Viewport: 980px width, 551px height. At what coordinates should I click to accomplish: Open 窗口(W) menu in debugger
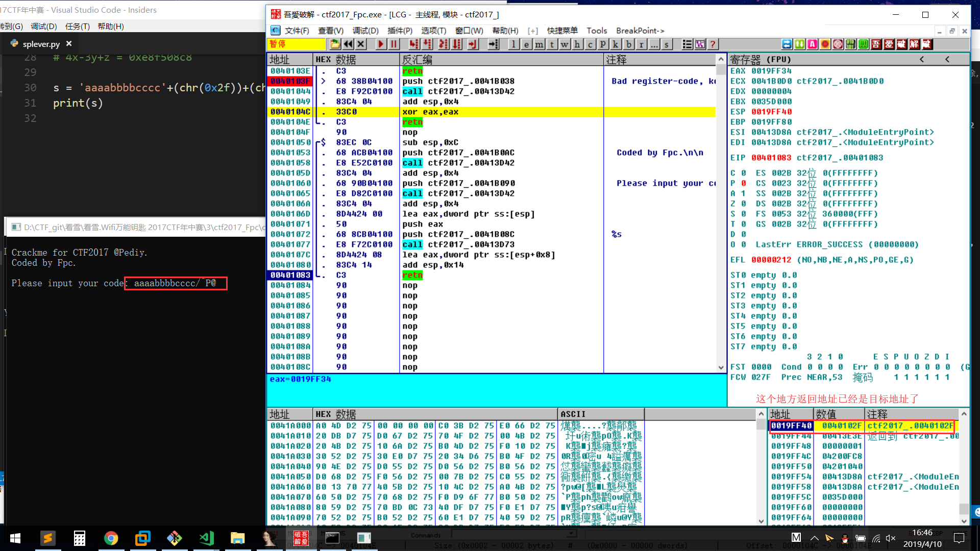pos(469,31)
